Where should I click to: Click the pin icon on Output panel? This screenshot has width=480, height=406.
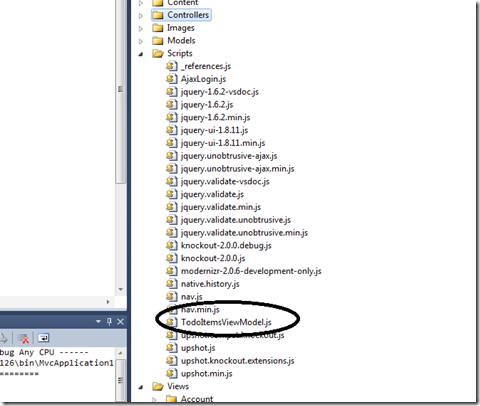109,322
